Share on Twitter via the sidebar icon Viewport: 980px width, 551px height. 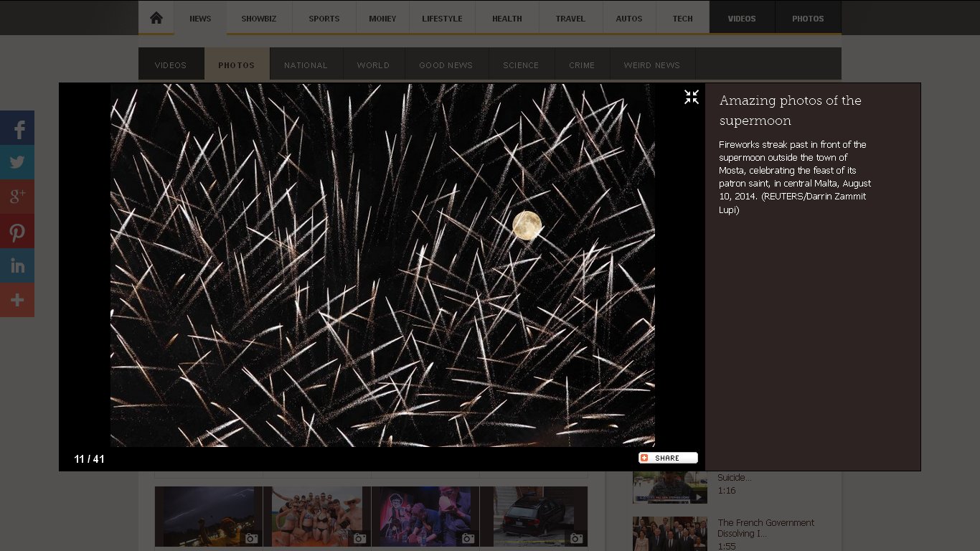coord(17,163)
